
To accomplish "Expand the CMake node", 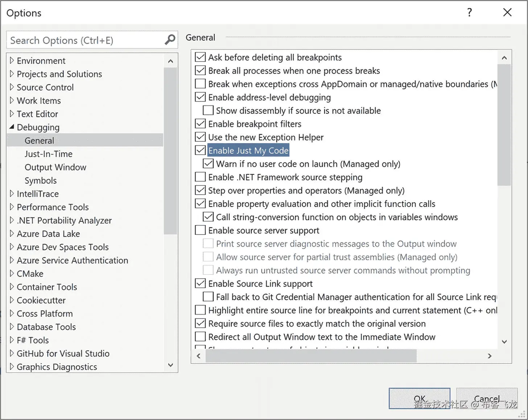I will (x=12, y=274).
